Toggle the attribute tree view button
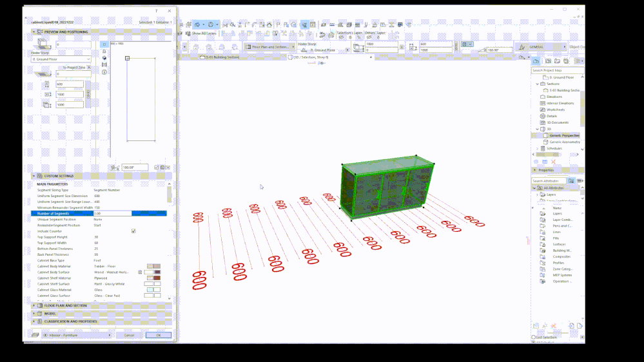The image size is (644, 362). (x=571, y=180)
